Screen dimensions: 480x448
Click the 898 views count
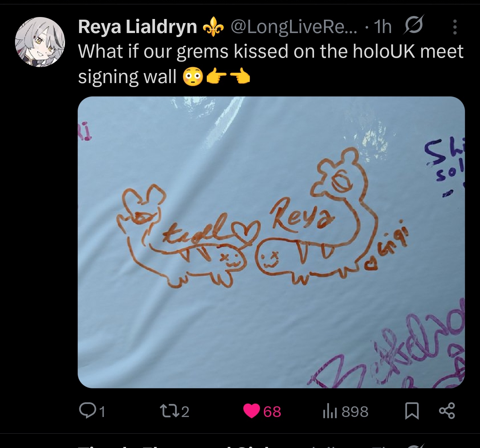pos(355,411)
